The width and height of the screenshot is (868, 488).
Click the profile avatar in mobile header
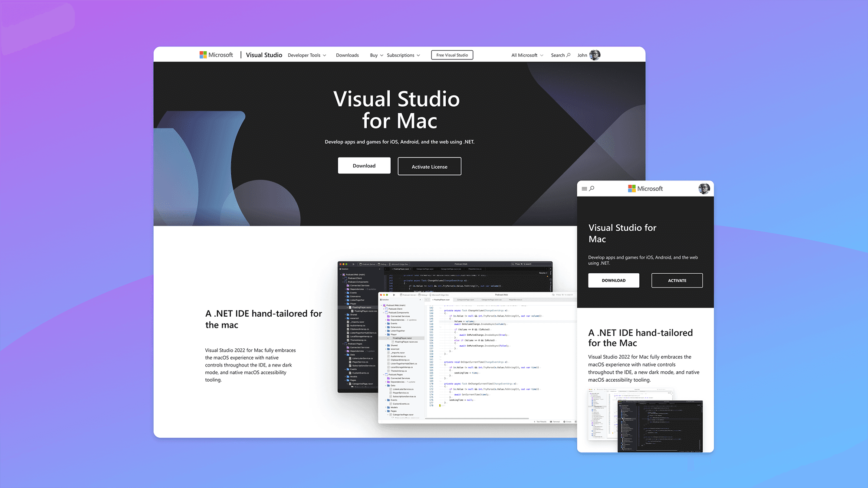click(704, 189)
